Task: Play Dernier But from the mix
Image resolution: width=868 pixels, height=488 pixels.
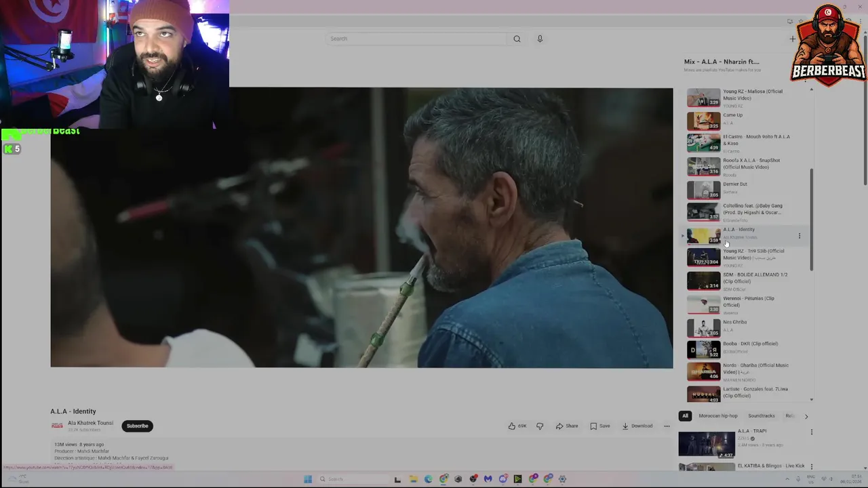Action: tap(746, 189)
